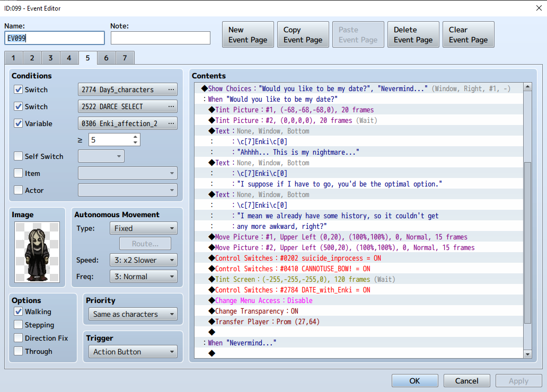The image size is (547, 392).
Task: Click ellipsis button for Day5_characters switch
Action: [x=171, y=90]
